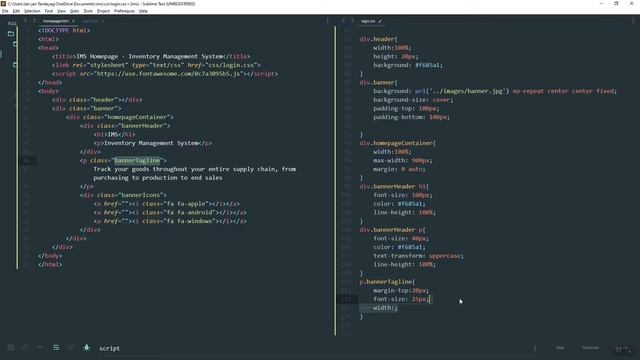Click the 'background-size: cover;' line

(413, 100)
